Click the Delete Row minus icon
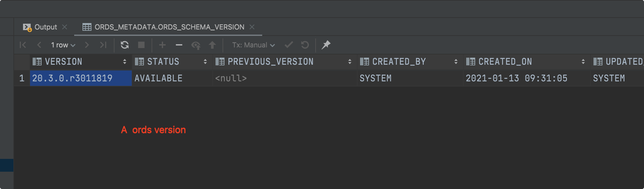The height and width of the screenshot is (189, 644). pos(179,45)
